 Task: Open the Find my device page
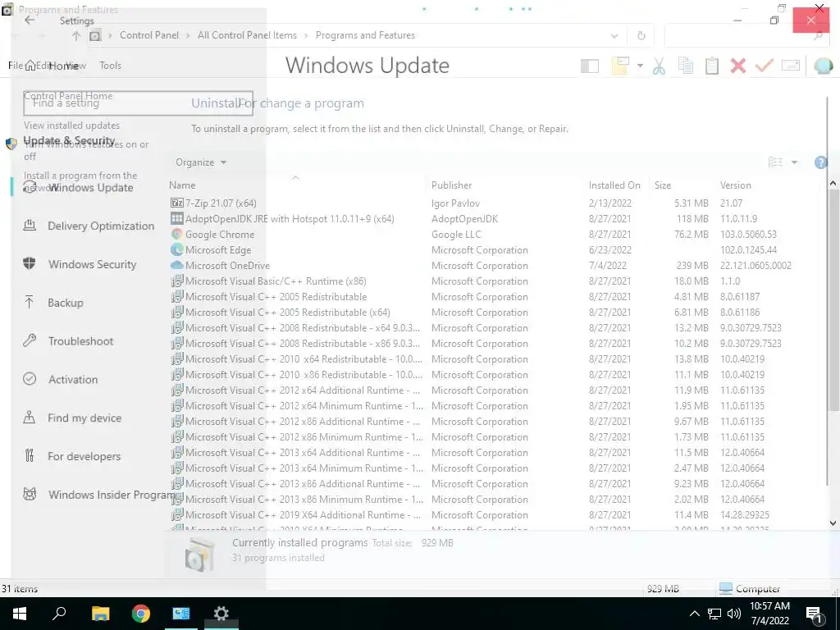click(x=84, y=418)
